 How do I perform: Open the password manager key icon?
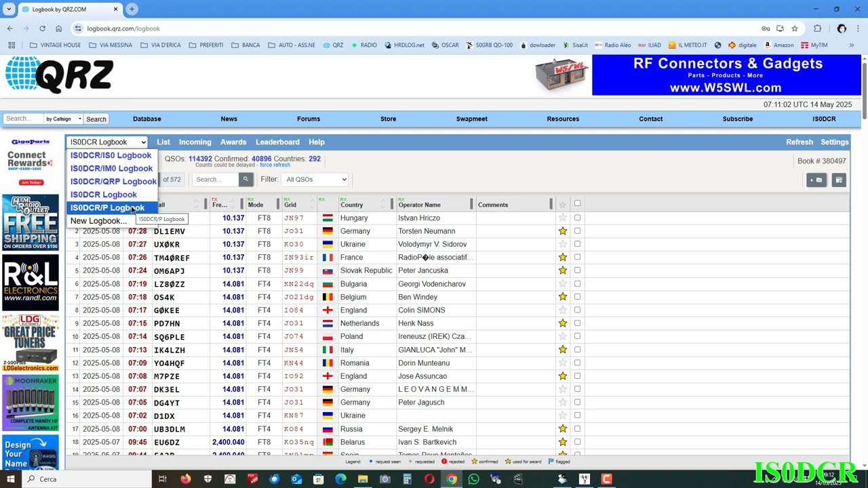766,28
